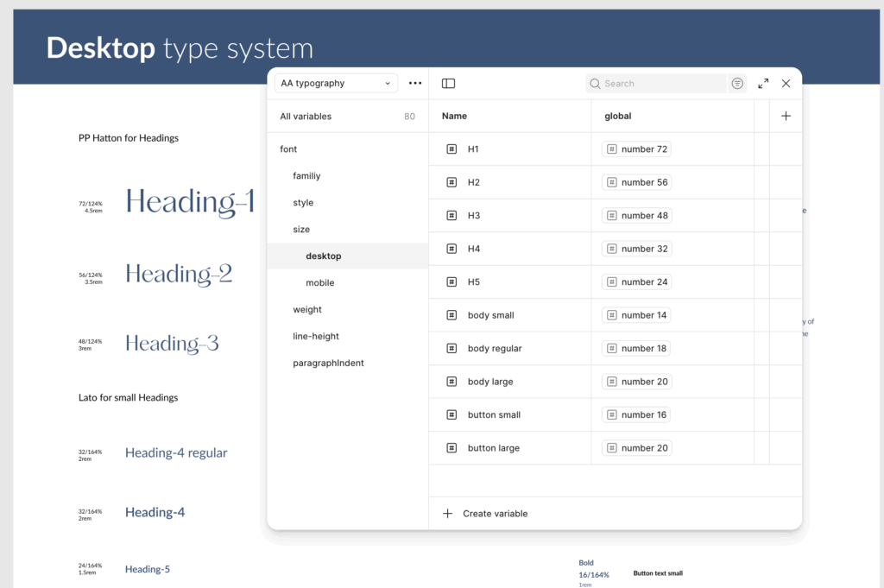The width and height of the screenshot is (884, 588).
Task: Expand the font group in sidebar
Action: click(x=288, y=149)
